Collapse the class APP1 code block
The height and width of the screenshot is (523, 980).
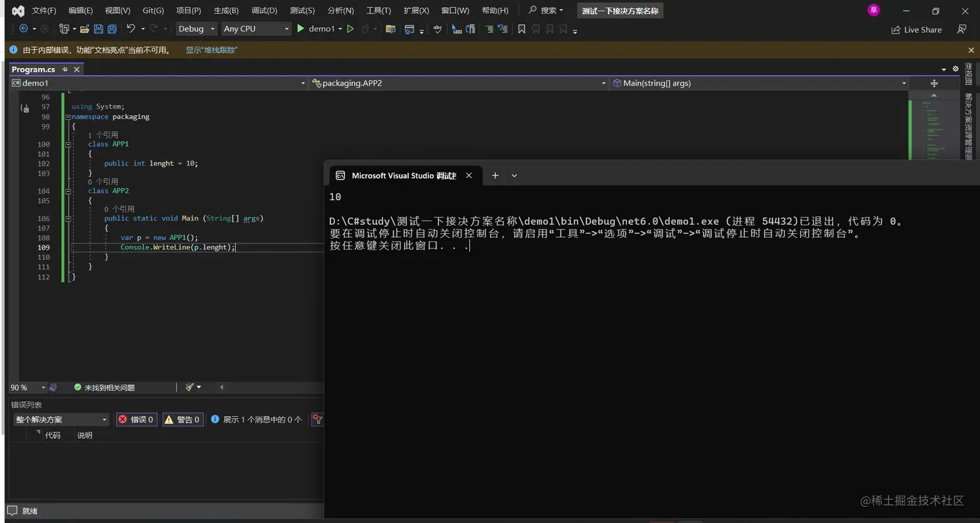tap(67, 144)
